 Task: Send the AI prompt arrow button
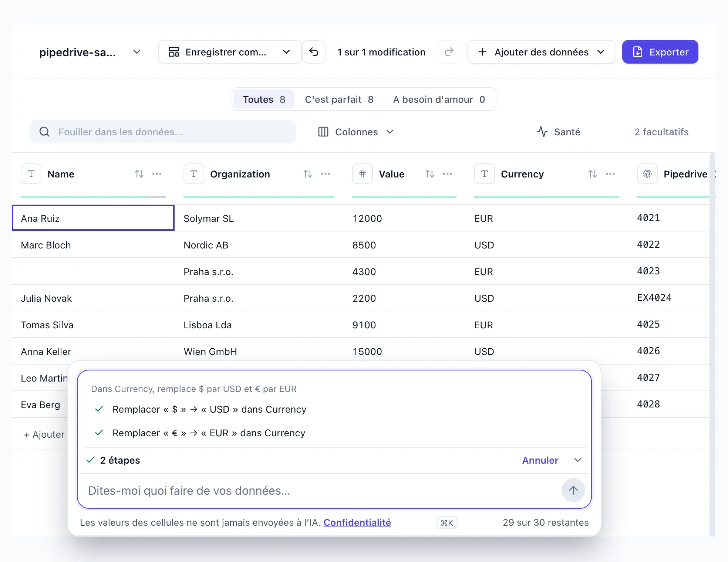(573, 490)
